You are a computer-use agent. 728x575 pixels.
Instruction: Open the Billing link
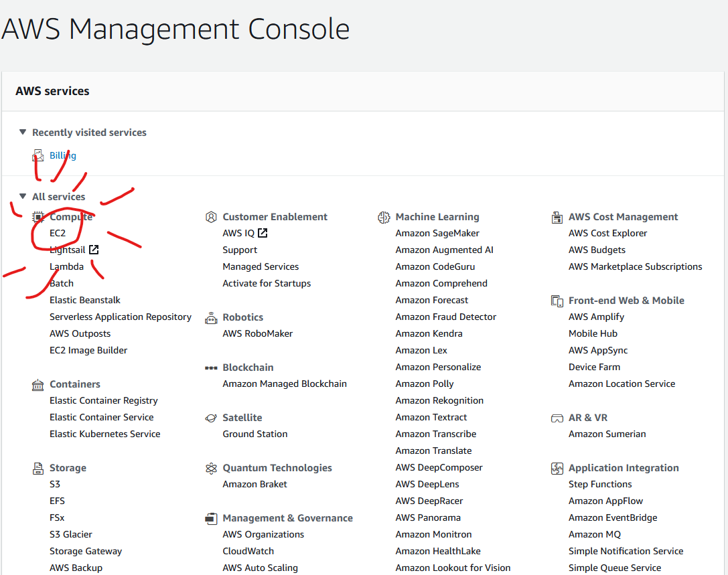pos(63,155)
